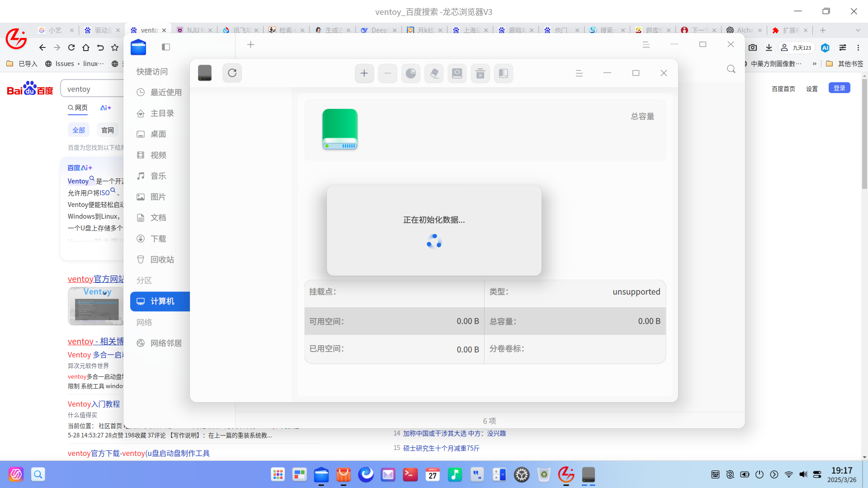
Task: Open the settings gear in taskbar
Action: [x=522, y=474]
